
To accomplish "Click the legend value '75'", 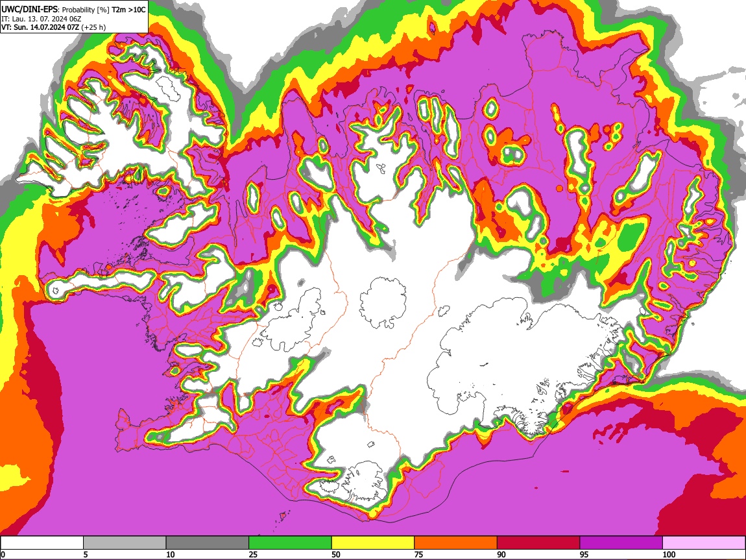I will [418, 554].
